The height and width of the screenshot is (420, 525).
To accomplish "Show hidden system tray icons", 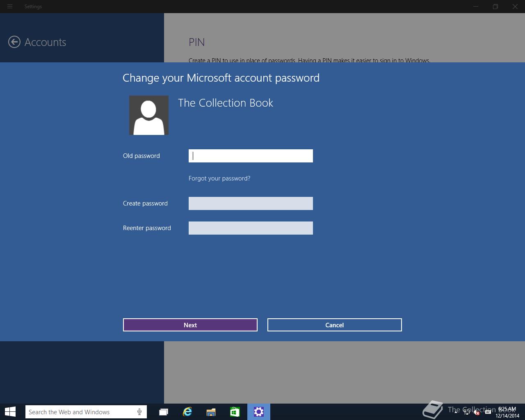I will pos(456,412).
